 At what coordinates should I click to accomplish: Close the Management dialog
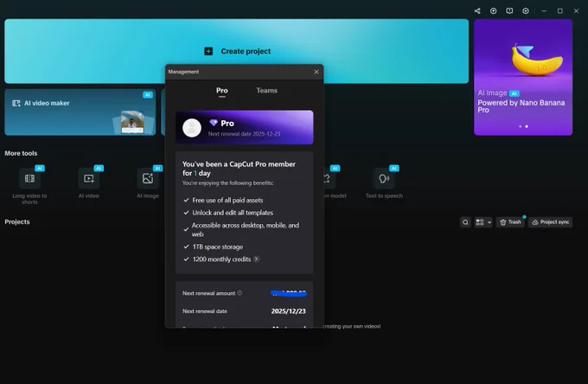[x=316, y=72]
